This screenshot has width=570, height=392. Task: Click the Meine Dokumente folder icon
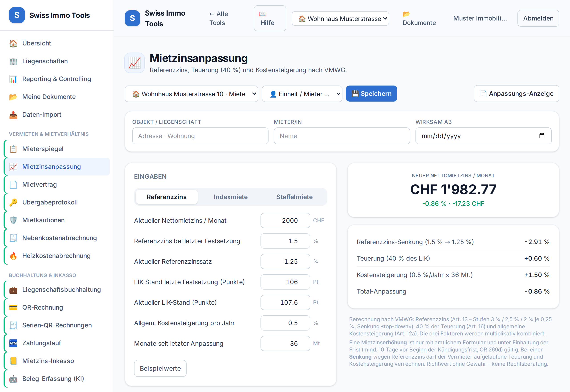[x=13, y=97]
